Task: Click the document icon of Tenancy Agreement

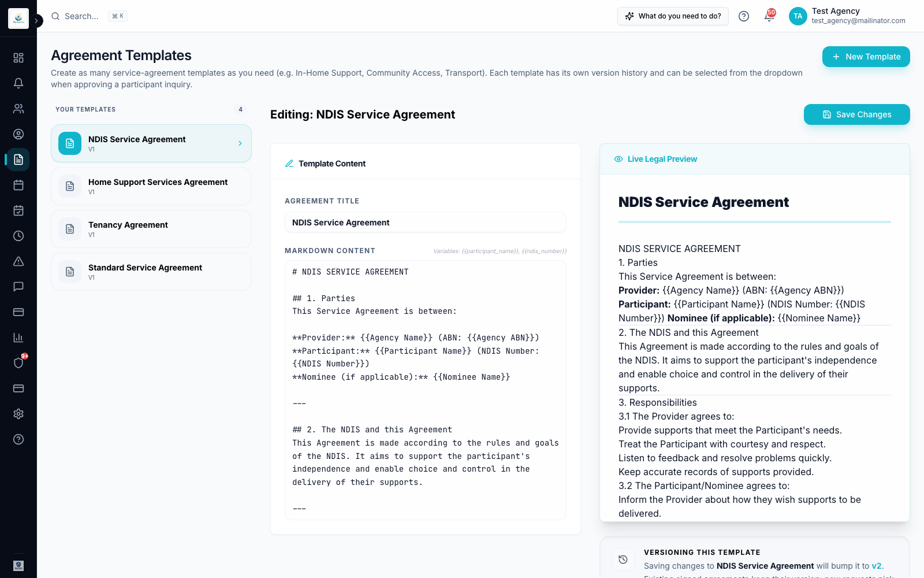Action: [70, 229]
